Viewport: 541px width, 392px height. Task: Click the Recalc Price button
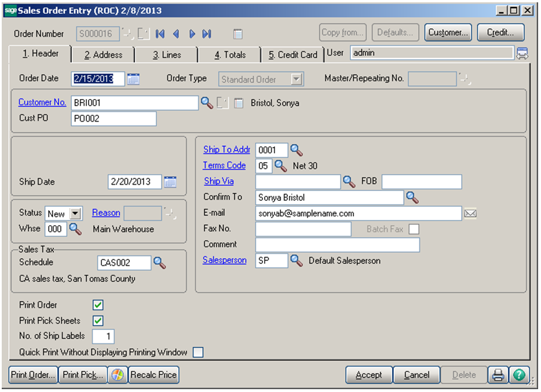click(x=153, y=375)
